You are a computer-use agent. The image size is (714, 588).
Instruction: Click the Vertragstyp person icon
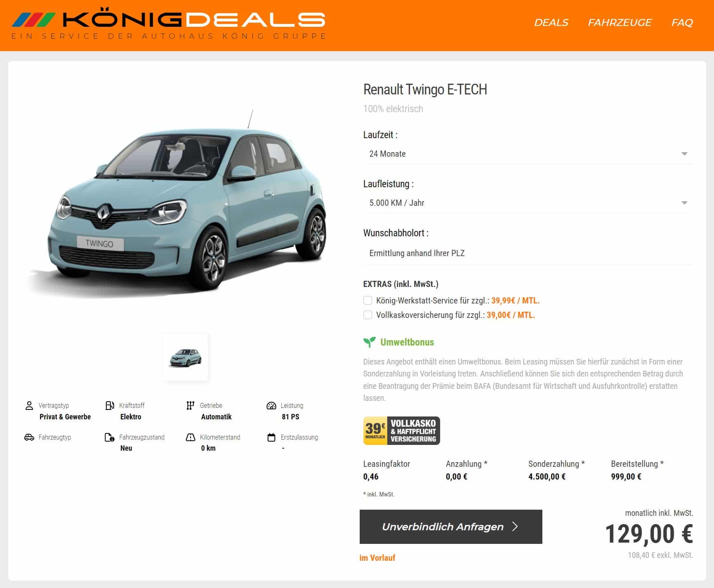coord(29,405)
